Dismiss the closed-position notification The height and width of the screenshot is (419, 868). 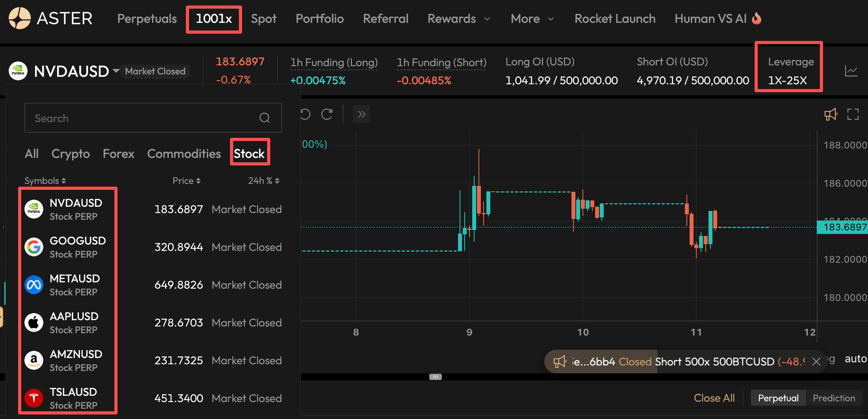click(x=816, y=362)
